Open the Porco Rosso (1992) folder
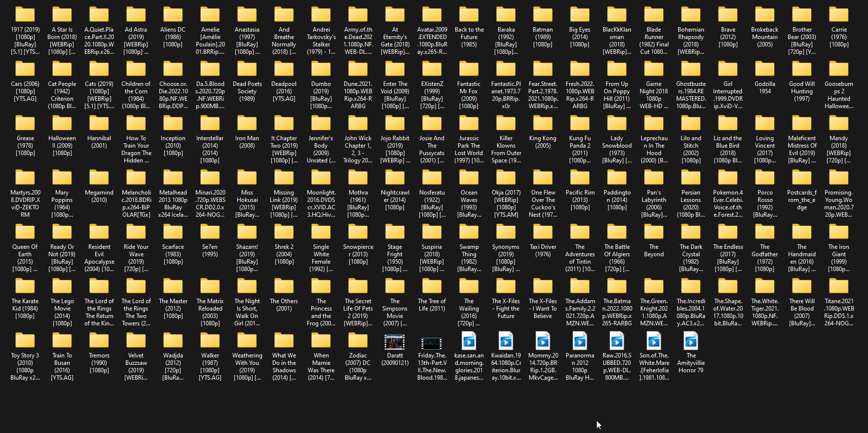The height and width of the screenshot is (433, 868). [x=765, y=178]
